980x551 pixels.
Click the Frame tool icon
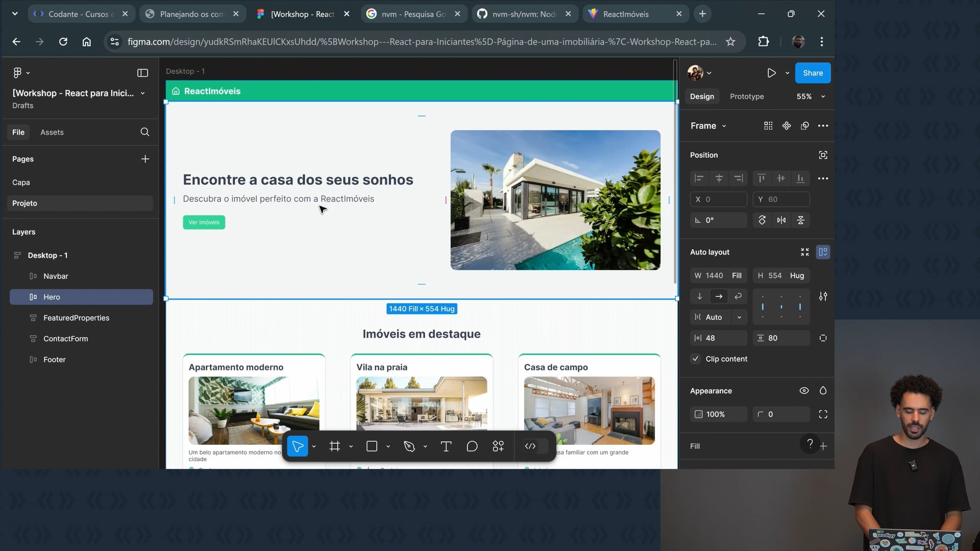[335, 446]
